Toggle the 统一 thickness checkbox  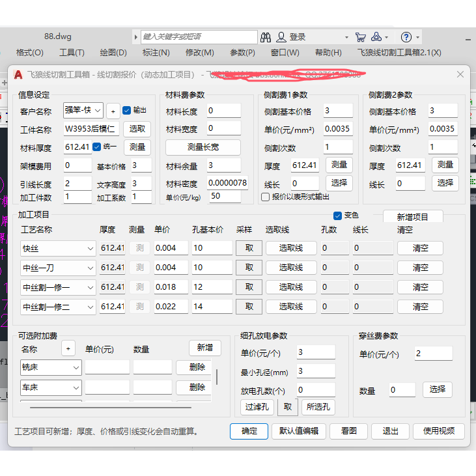[96, 147]
